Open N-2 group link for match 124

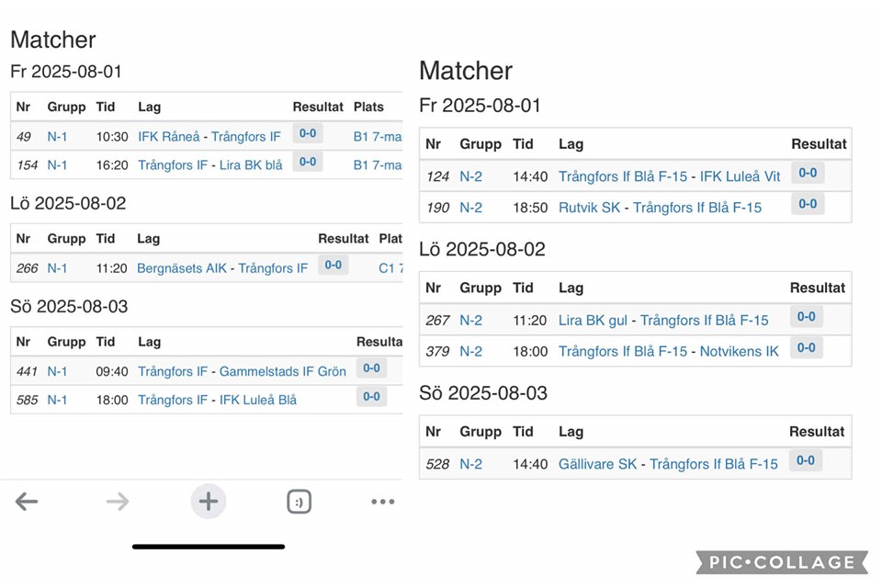[x=470, y=176]
